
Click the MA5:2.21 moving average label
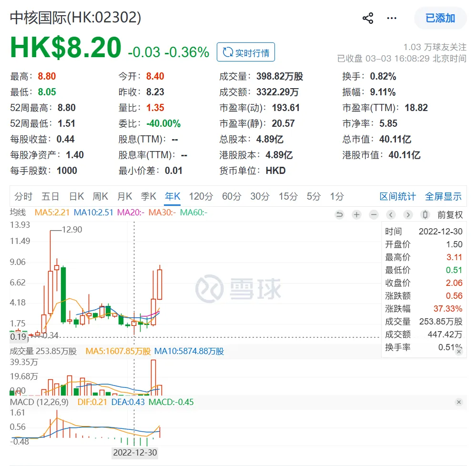pyautogui.click(x=52, y=213)
